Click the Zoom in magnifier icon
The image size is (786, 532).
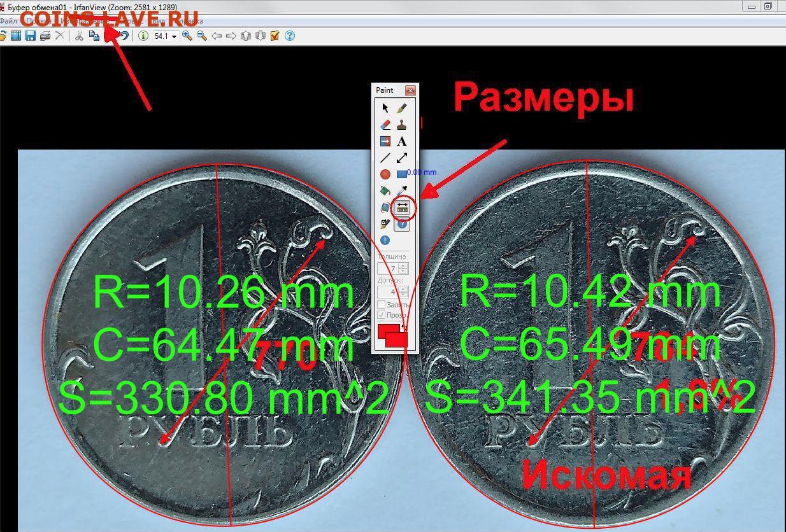(x=187, y=36)
